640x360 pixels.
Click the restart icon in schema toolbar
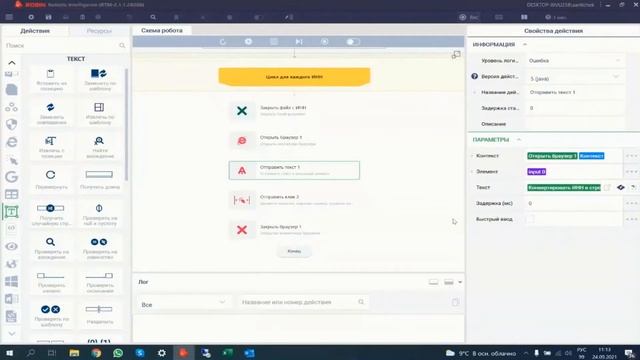pos(223,42)
